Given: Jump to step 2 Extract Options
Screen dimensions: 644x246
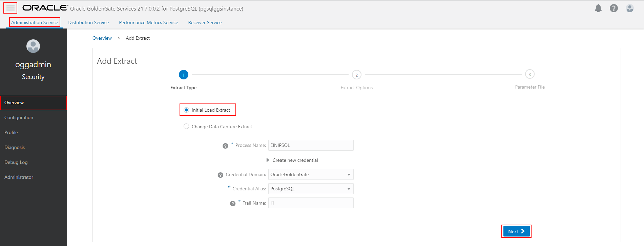Looking at the screenshot, I should (357, 75).
